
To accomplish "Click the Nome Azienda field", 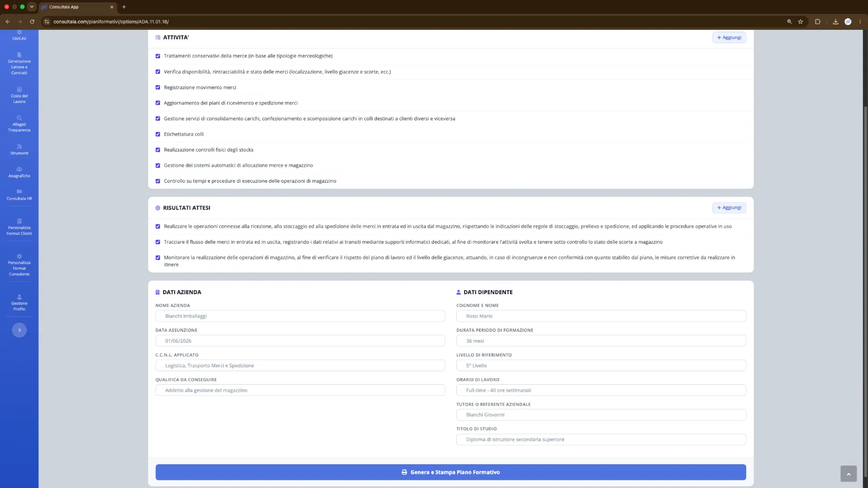I will [x=300, y=316].
